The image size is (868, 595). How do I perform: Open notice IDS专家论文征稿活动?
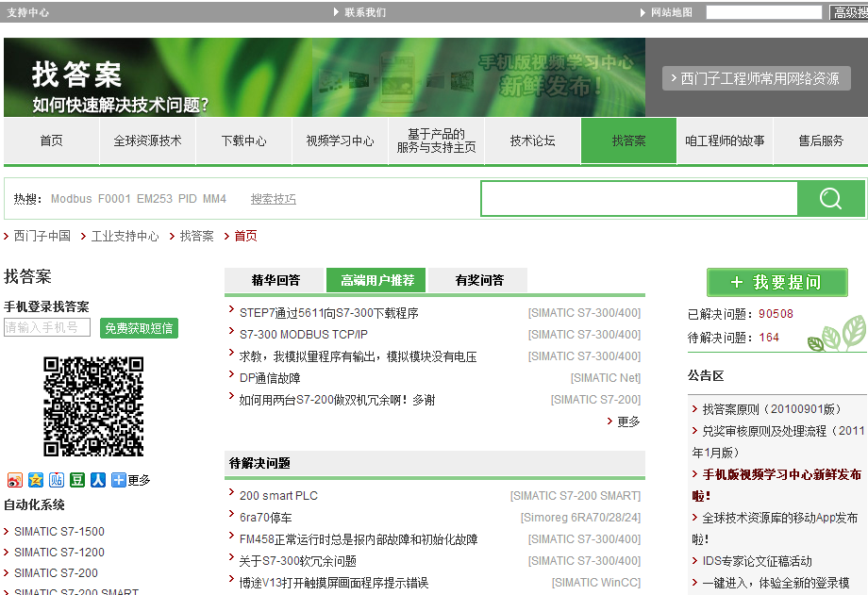[757, 561]
